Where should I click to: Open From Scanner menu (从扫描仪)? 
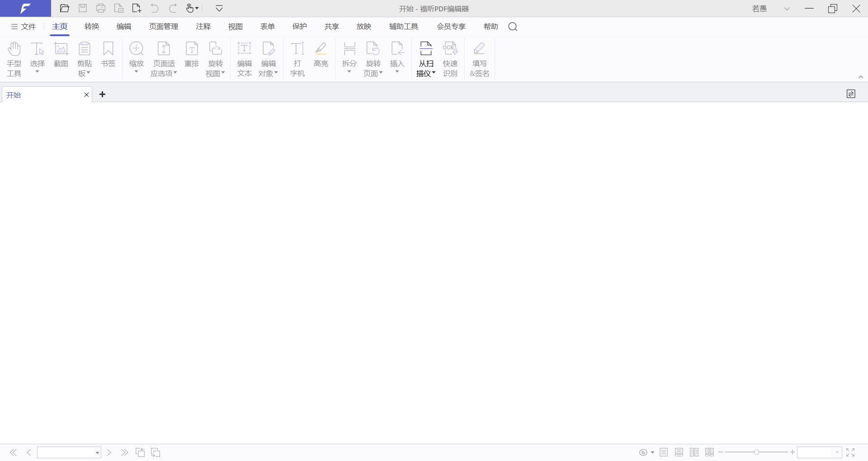click(x=426, y=59)
